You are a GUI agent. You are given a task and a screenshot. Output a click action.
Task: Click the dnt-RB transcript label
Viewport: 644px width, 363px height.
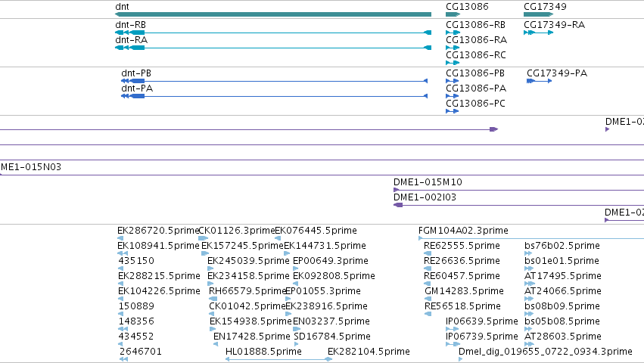click(131, 25)
